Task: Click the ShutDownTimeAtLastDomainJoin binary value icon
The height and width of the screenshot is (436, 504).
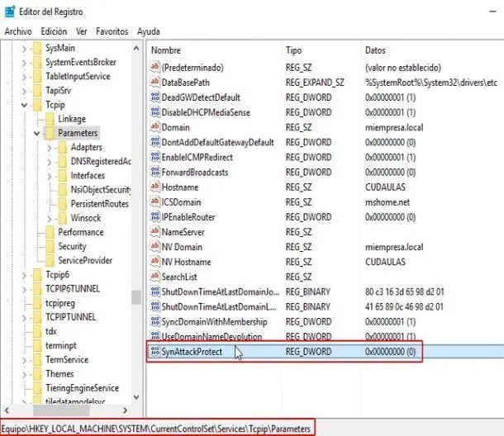Action: click(x=155, y=291)
